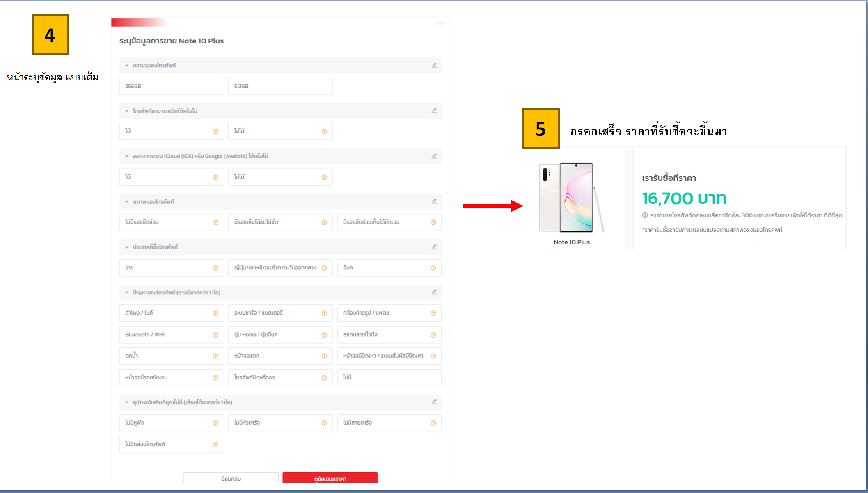868x493 pixels.
Task: Toggle 'หน้าจอมีปัญหา / ระบบสัมผัสมีปัญหา' option
Action: (x=389, y=356)
